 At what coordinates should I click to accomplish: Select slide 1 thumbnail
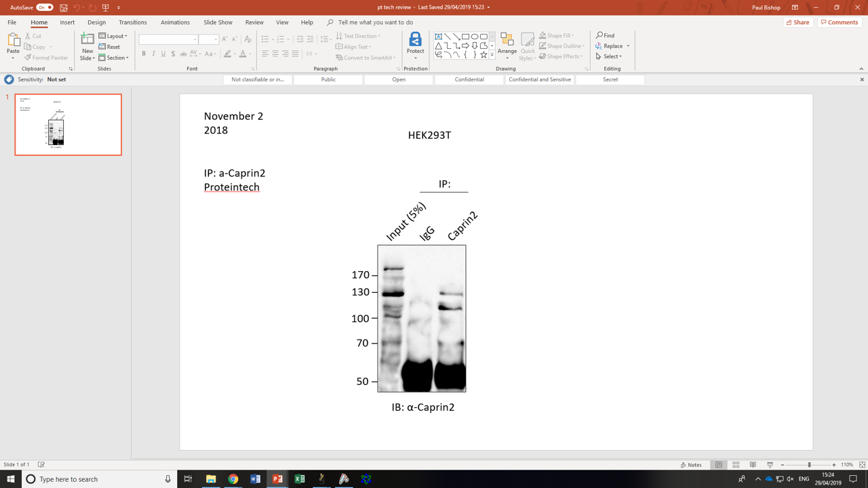coord(68,125)
